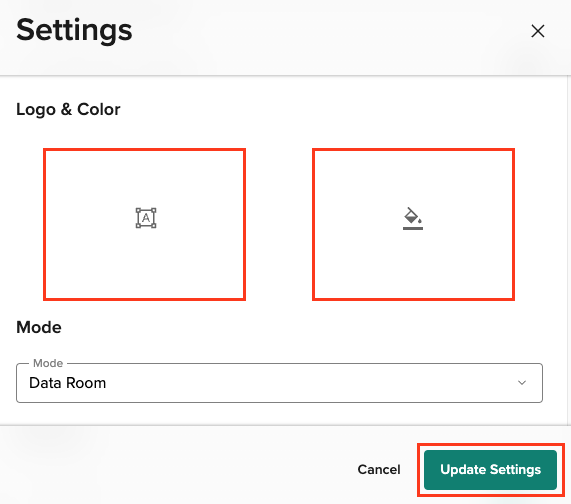Click the Logo & Color heading

coord(68,109)
